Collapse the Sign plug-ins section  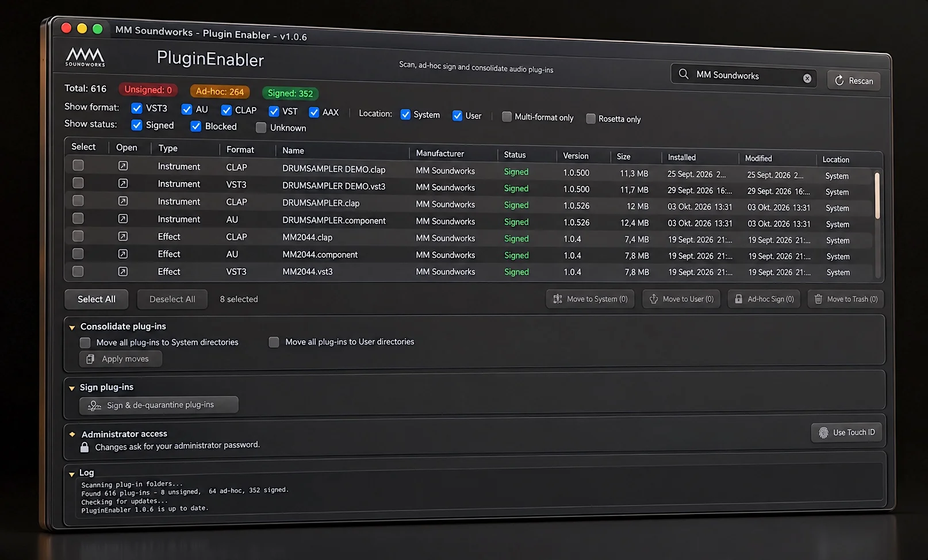point(72,388)
